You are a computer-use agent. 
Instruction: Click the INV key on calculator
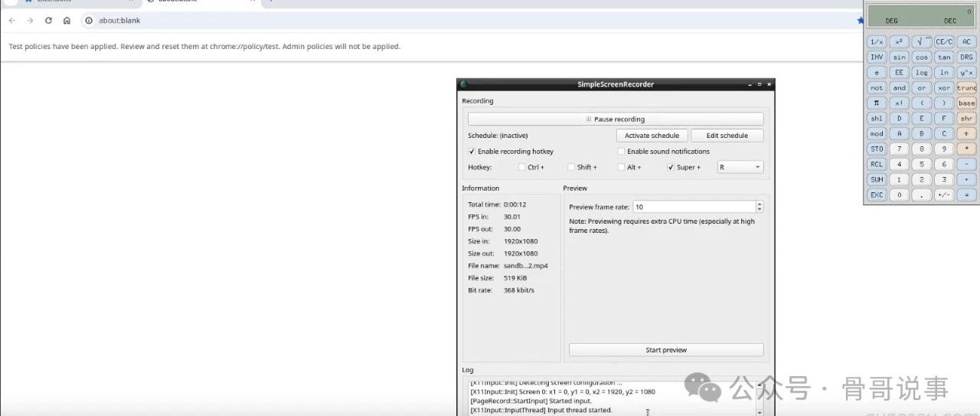[877, 57]
